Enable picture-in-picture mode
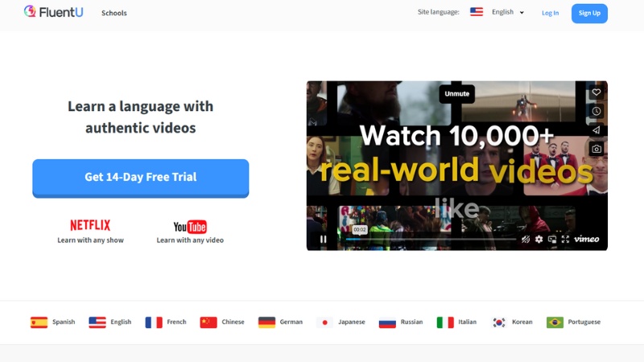 (x=552, y=239)
